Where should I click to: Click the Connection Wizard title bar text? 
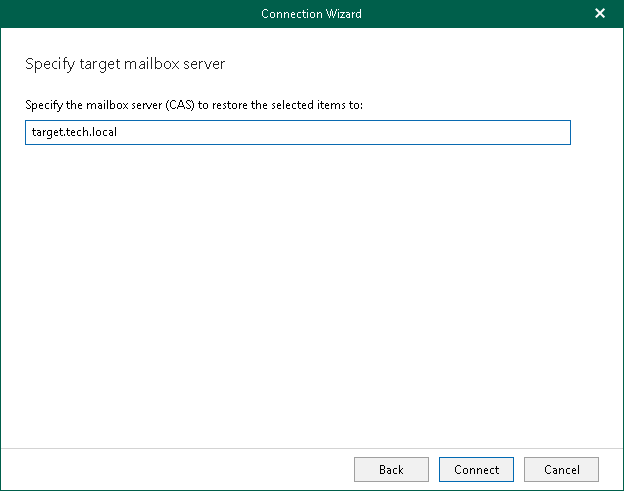tap(311, 14)
